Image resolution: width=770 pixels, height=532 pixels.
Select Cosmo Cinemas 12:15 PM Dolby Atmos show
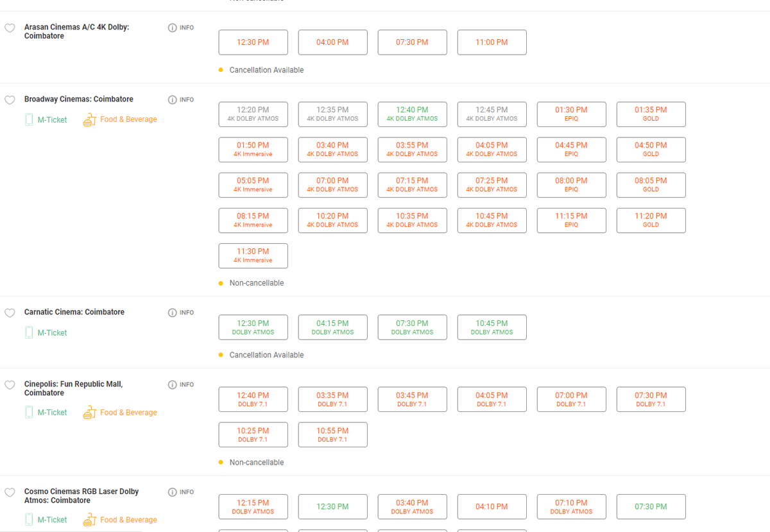click(x=253, y=506)
